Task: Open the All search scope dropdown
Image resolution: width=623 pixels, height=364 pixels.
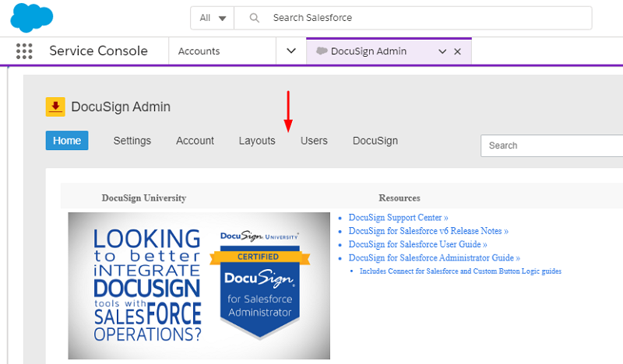Action: tap(213, 18)
